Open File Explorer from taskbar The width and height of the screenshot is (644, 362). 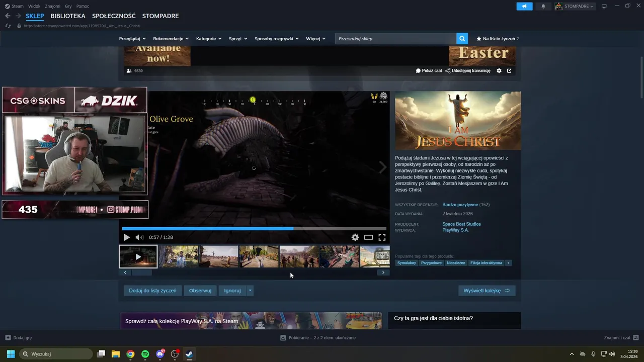click(116, 354)
